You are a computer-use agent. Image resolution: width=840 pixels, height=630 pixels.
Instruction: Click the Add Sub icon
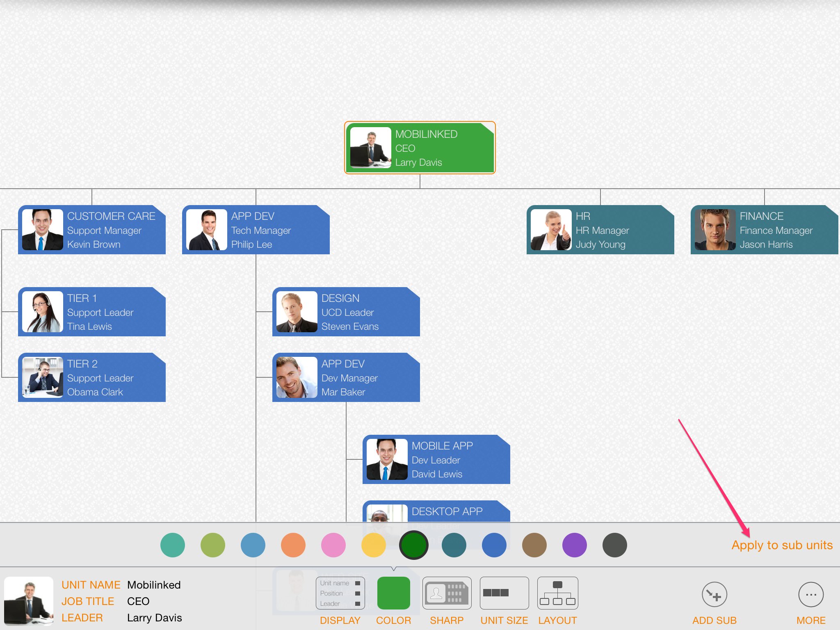tap(714, 595)
